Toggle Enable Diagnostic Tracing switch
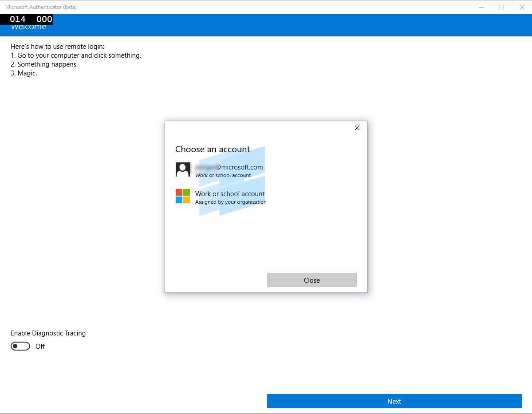The height and width of the screenshot is (414, 532). (x=20, y=346)
